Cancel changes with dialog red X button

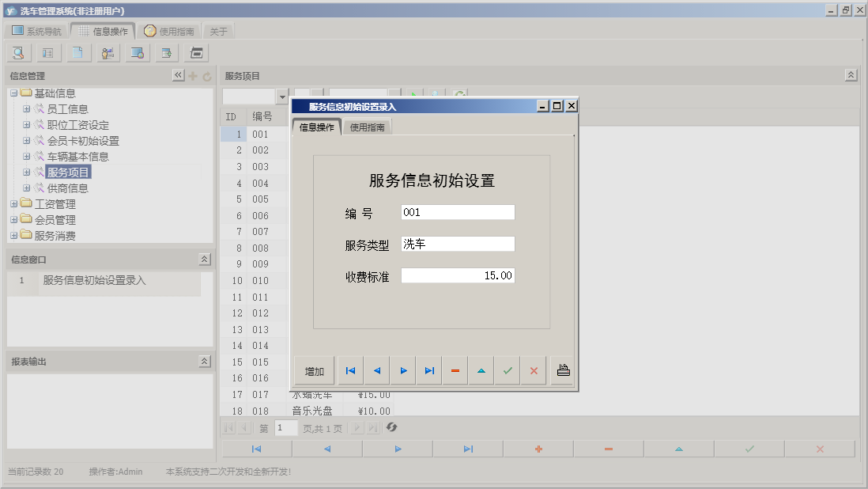534,370
